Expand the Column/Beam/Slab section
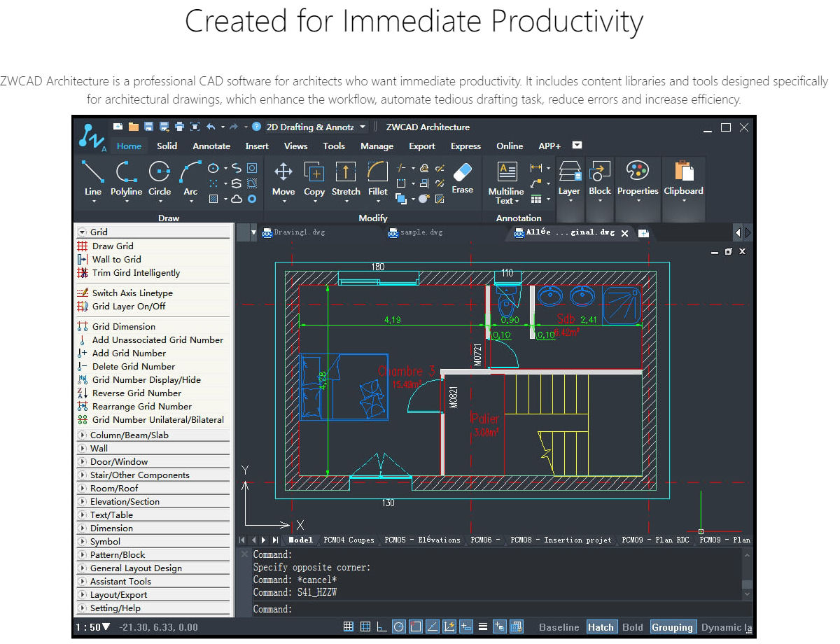Screen dimensions: 840x644 (x=153, y=435)
